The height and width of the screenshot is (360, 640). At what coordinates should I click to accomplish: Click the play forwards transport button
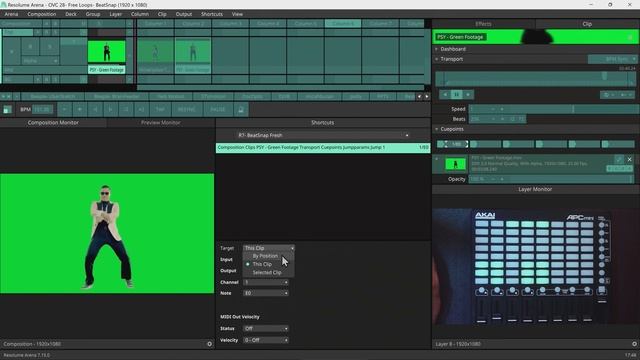pyautogui.click(x=468, y=95)
